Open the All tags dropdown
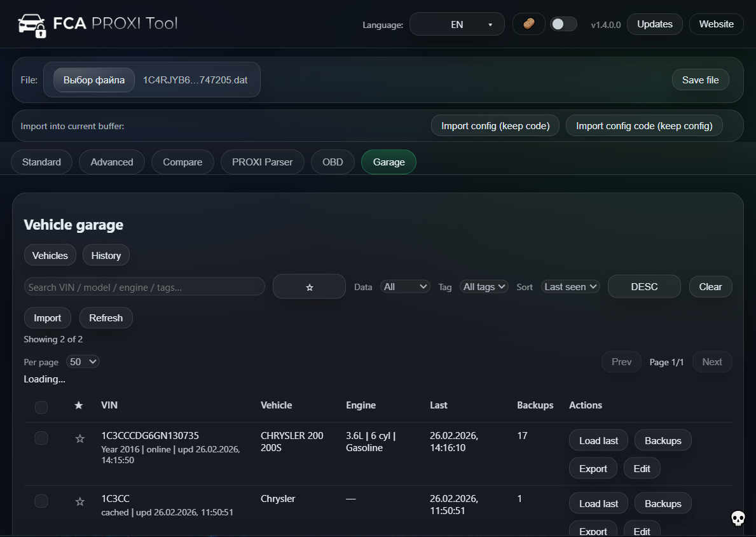The width and height of the screenshot is (756, 537). point(484,286)
